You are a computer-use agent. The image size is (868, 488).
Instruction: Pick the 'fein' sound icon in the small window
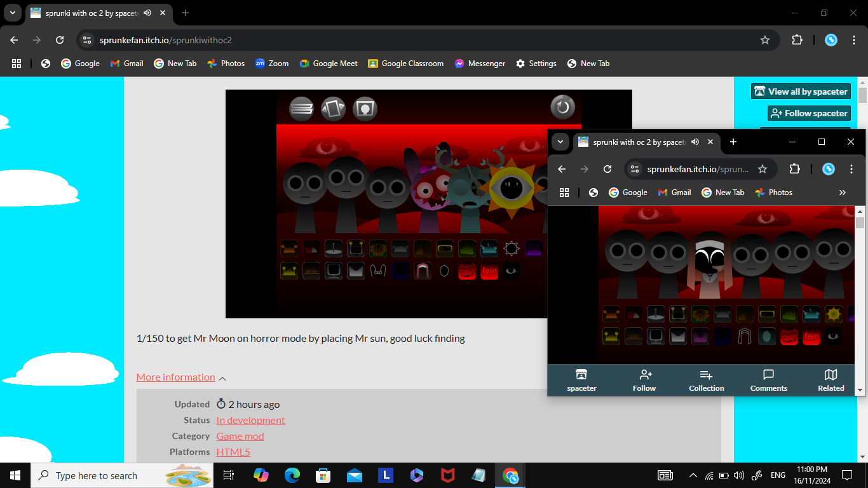[x=811, y=336]
